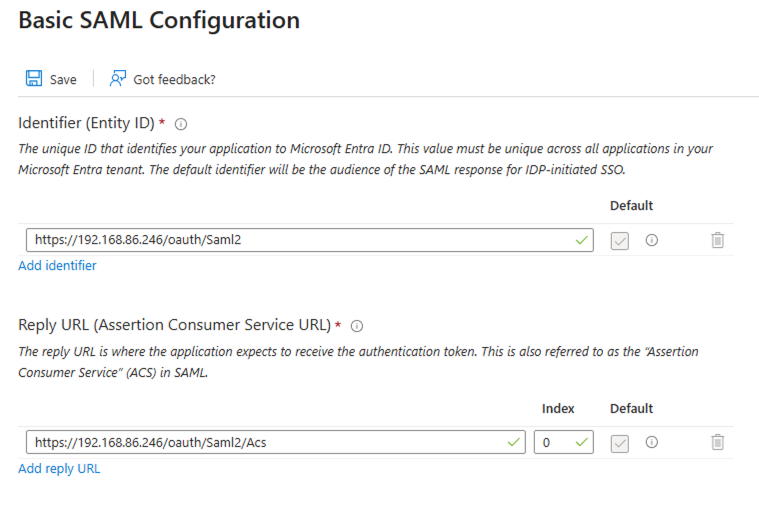Viewport: 759px width, 507px height.
Task: Click the Identifier Entity ID URL field
Action: coord(300,240)
